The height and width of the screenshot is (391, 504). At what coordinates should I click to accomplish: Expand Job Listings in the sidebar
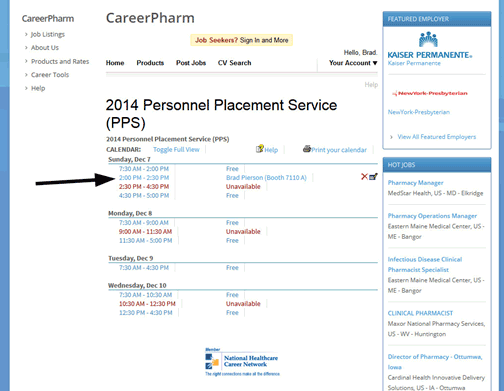47,34
